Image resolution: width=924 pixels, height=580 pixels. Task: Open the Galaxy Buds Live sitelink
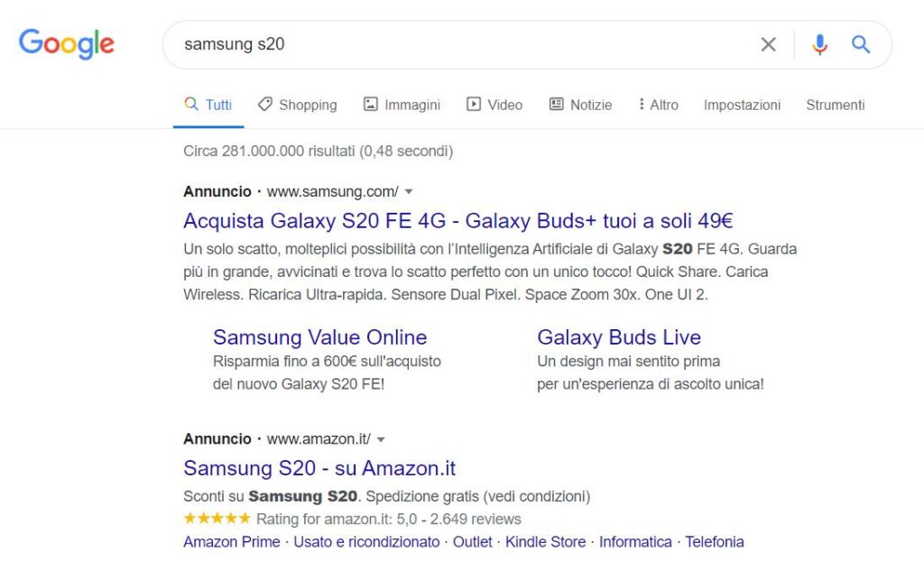click(x=618, y=337)
